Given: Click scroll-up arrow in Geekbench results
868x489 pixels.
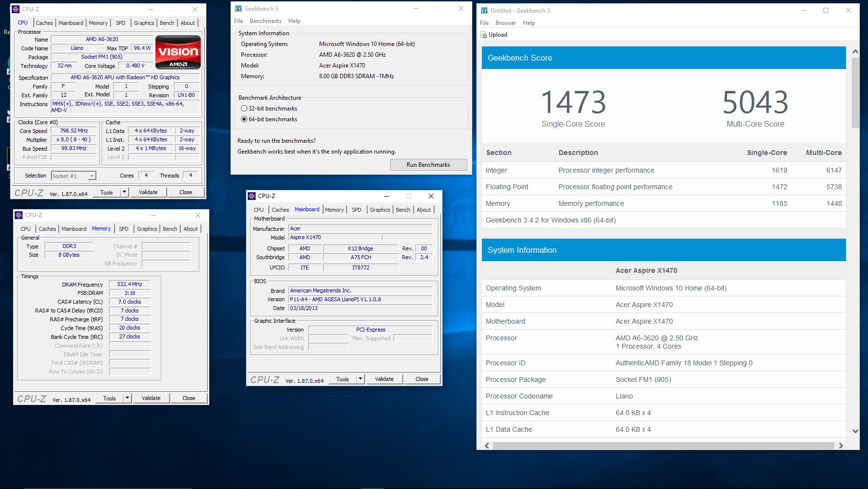Looking at the screenshot, I should tap(855, 51).
